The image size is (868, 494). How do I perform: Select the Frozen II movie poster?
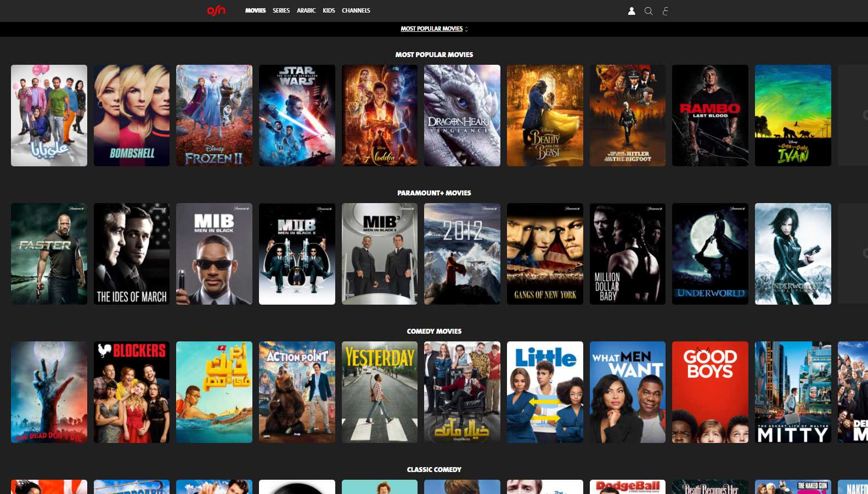[214, 115]
